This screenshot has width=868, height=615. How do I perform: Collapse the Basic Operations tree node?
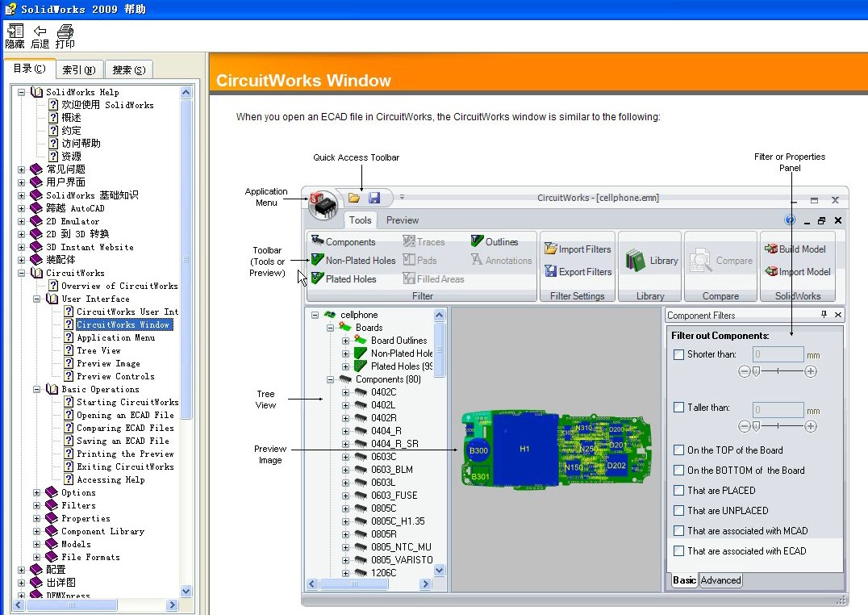(x=36, y=390)
